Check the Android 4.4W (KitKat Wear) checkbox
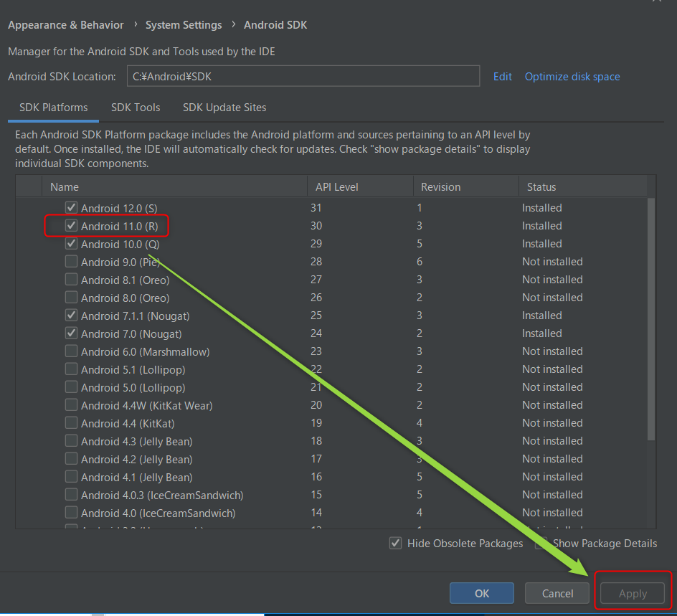The image size is (677, 616). point(71,405)
